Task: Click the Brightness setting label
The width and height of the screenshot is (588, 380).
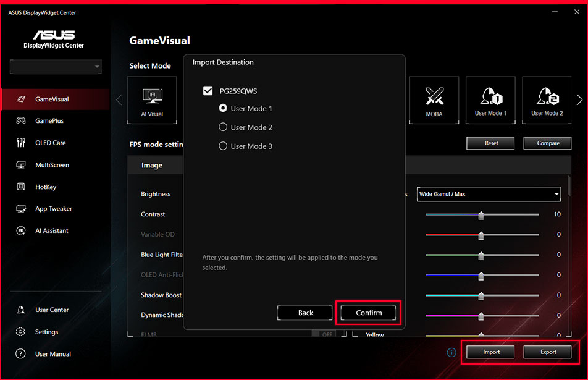Action: 156,194
